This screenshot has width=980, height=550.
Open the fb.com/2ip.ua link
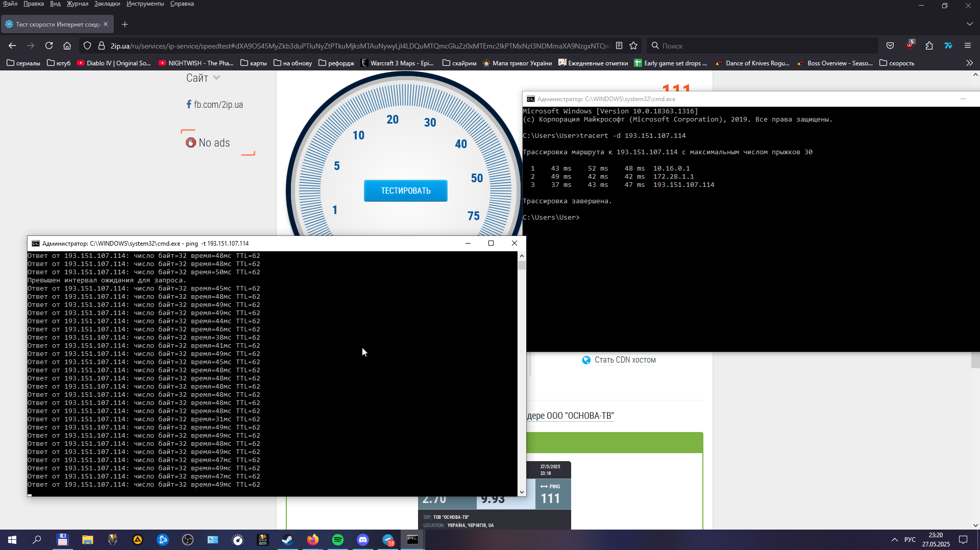point(214,105)
